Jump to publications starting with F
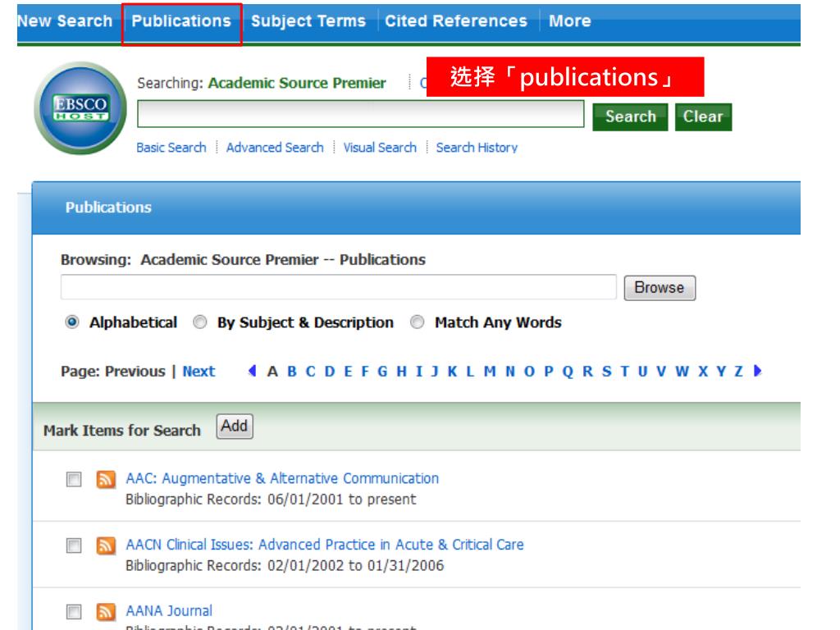840x630 pixels. pos(365,372)
